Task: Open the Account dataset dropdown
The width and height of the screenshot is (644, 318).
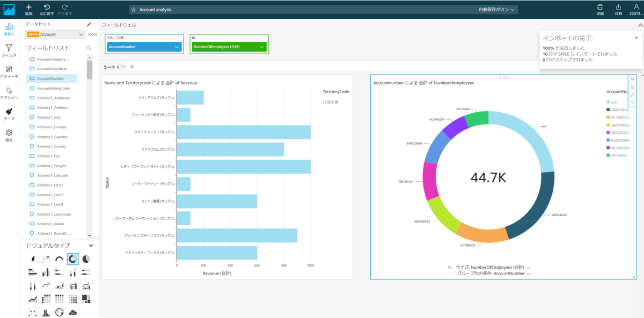Action: (55, 34)
